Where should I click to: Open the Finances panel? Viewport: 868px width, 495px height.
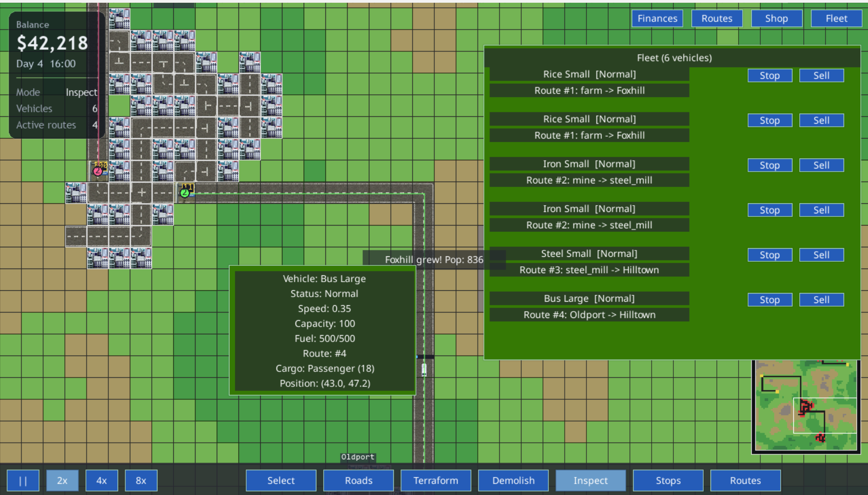click(657, 19)
